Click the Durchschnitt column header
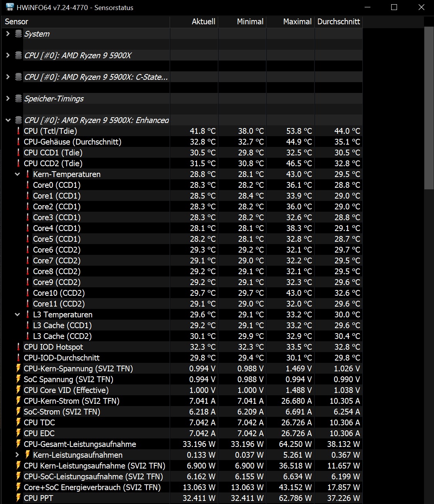 click(338, 22)
